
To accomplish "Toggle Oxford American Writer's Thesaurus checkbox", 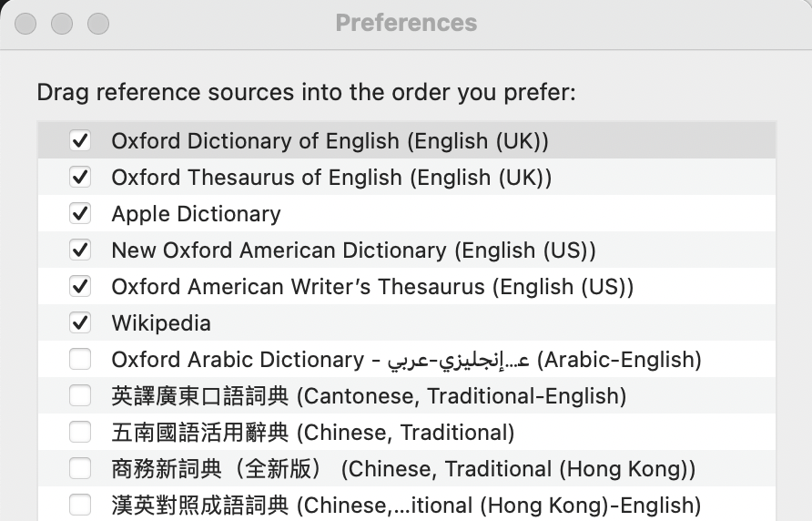I will click(x=80, y=287).
